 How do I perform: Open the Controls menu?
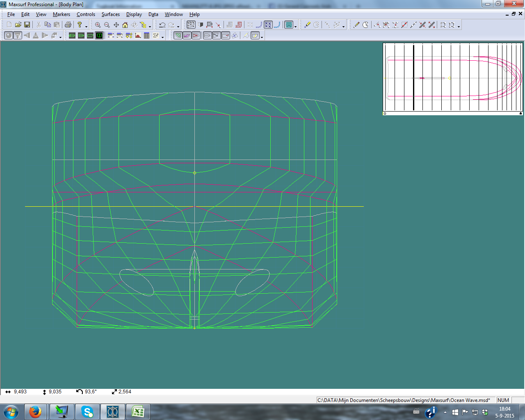tap(86, 14)
